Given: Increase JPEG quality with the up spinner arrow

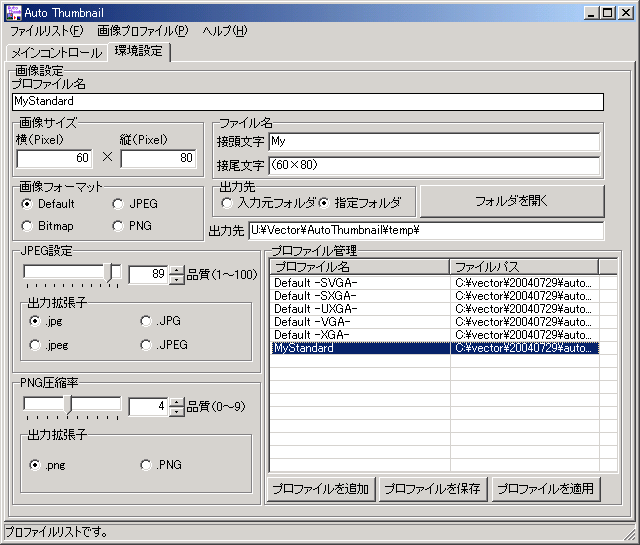Looking at the screenshot, I should [x=177, y=270].
